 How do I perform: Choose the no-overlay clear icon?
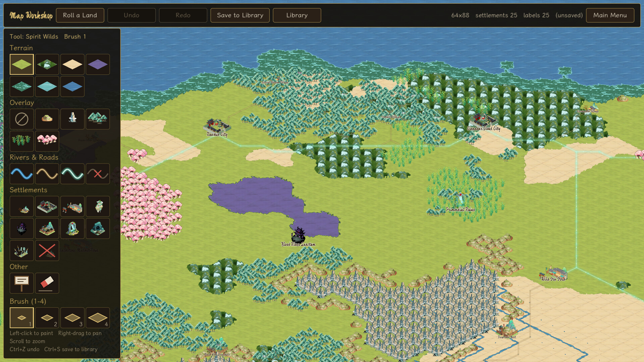tap(21, 119)
